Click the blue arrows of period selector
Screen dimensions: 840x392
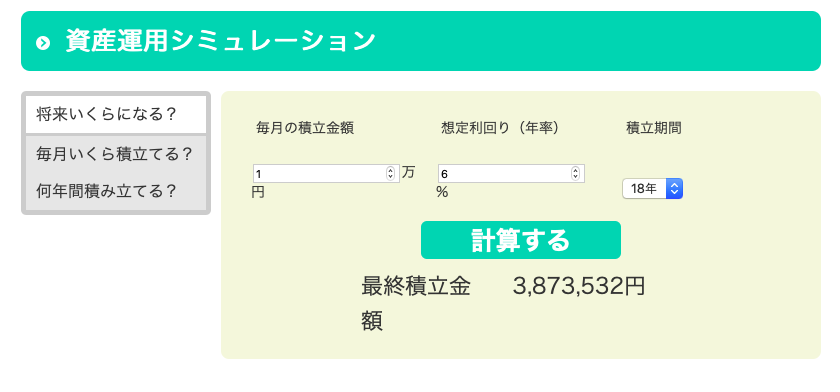674,189
